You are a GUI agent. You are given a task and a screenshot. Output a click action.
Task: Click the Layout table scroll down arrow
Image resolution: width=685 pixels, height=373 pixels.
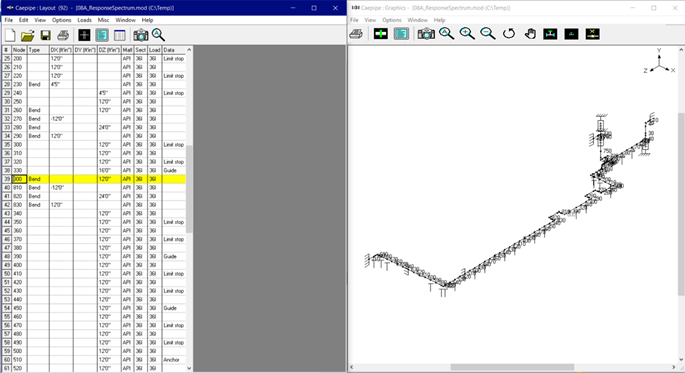pos(189,368)
